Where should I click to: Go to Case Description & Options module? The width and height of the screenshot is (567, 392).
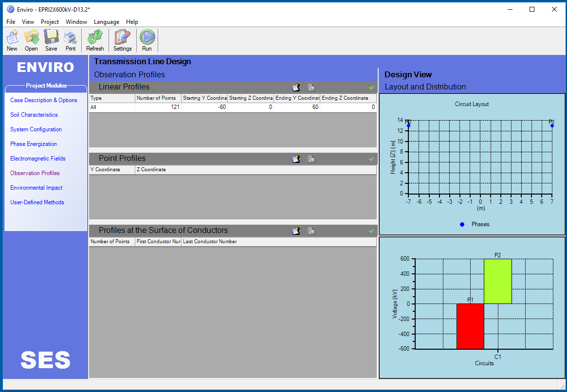point(44,100)
